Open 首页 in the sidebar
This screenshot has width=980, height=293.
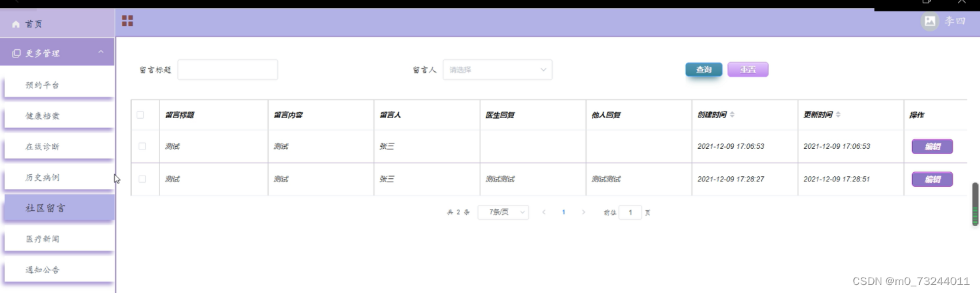coord(57,24)
